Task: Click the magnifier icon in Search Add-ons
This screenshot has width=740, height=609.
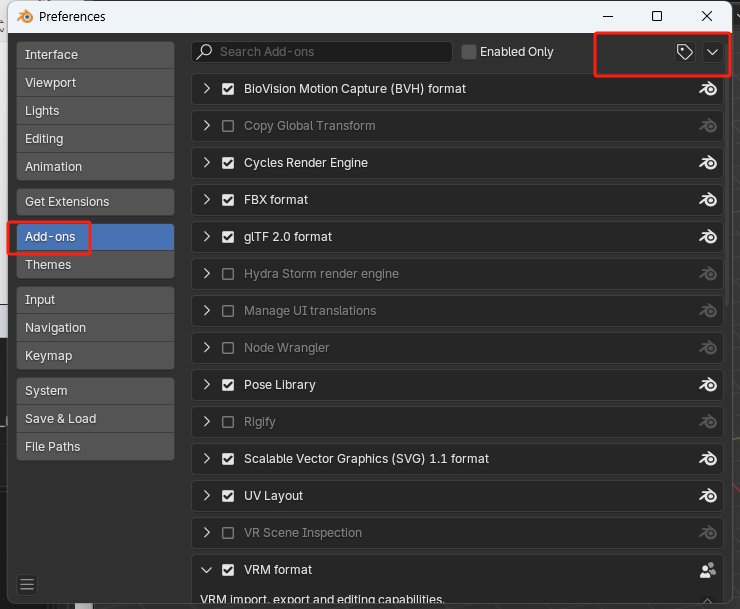Action: coord(204,51)
